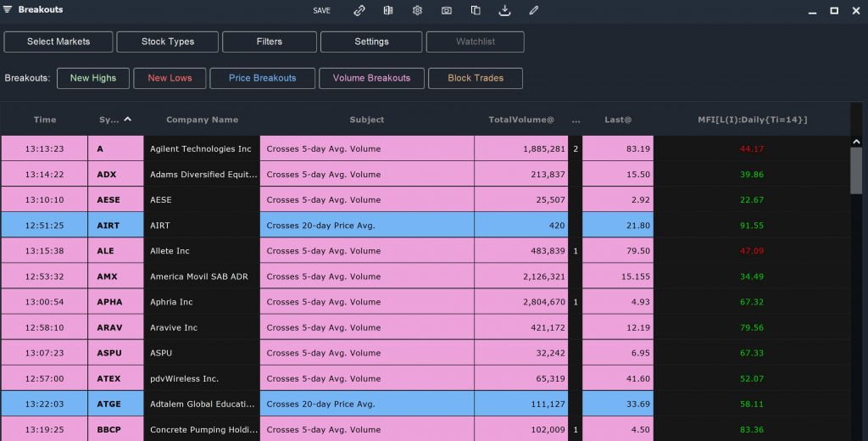Toggle the Price Breakouts filter
This screenshot has width=868, height=441.
click(x=262, y=78)
